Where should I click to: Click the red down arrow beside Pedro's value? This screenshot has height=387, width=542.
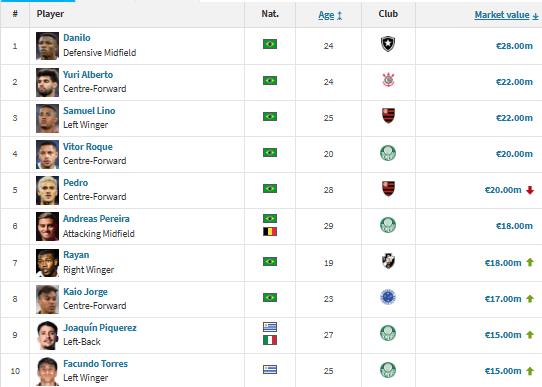pyautogui.click(x=530, y=190)
